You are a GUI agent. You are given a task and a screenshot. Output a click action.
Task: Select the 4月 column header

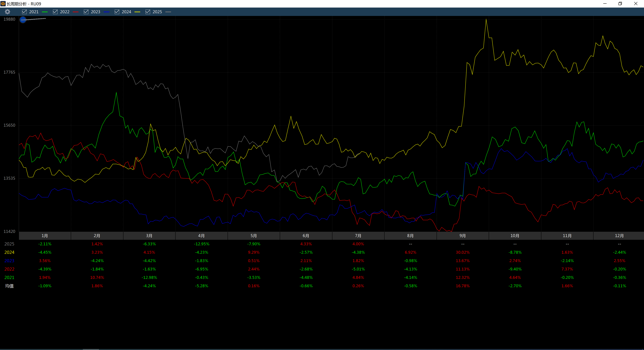tap(201, 236)
